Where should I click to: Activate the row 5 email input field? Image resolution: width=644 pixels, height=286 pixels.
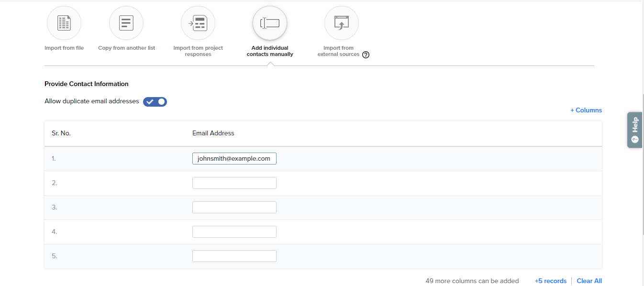pos(234,256)
